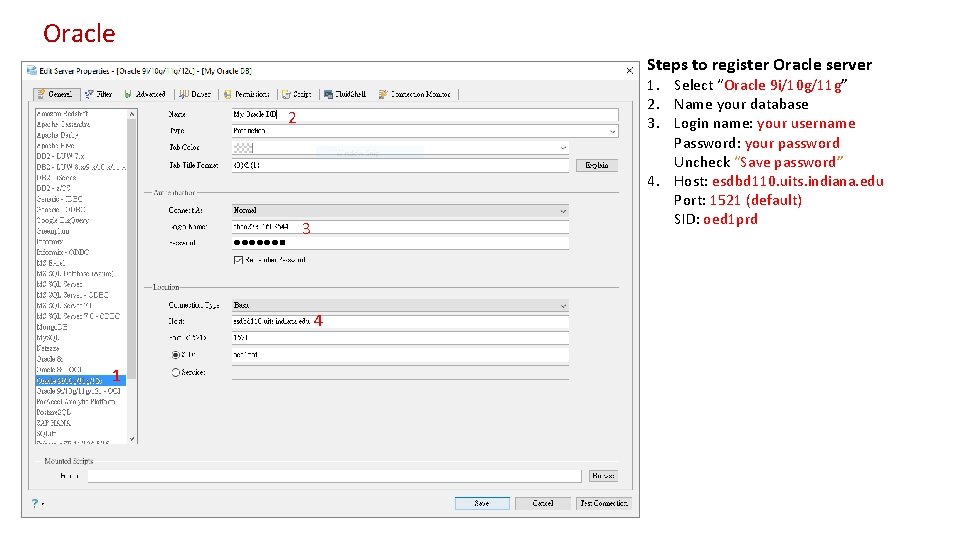Viewport: 960px width, 540px height.
Task: Open the Script tab
Action: [x=297, y=94]
